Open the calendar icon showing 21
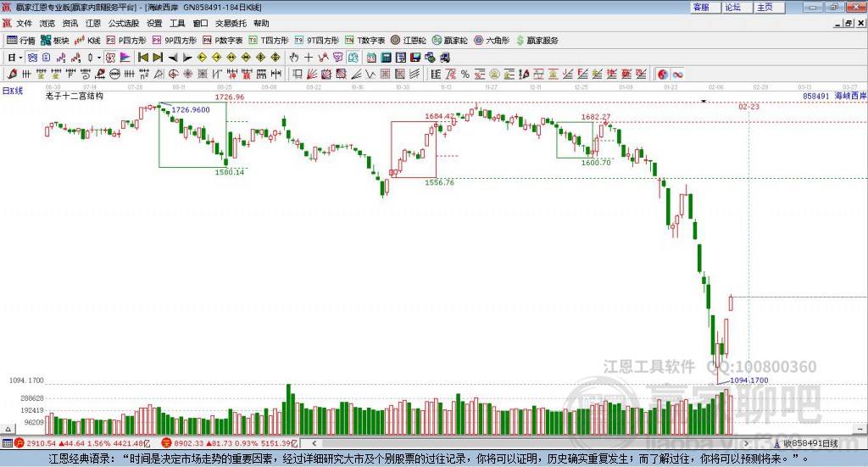This screenshot has height=467, width=868. click(x=371, y=57)
